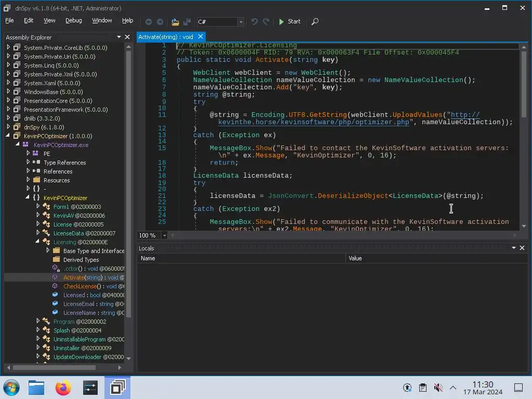Click the KevinPCOptimizer.exe module icon

25,144
